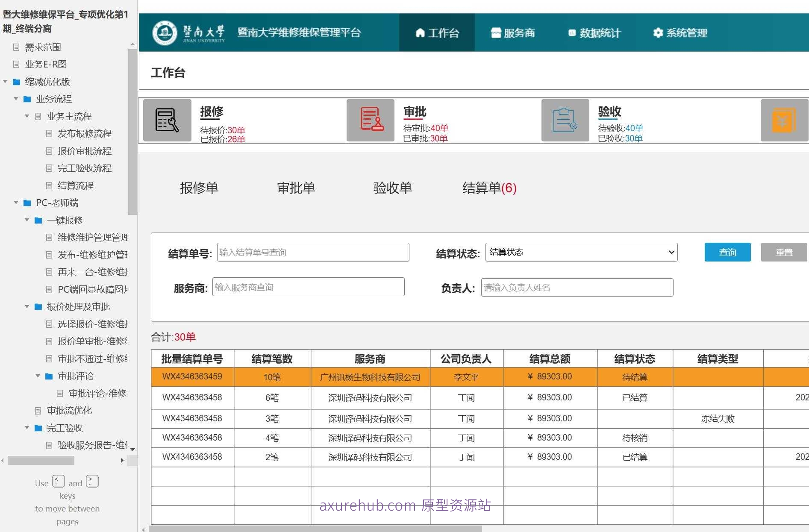Image resolution: width=809 pixels, height=532 pixels.
Task: Open the 业务E-R图 page
Action: point(46,64)
